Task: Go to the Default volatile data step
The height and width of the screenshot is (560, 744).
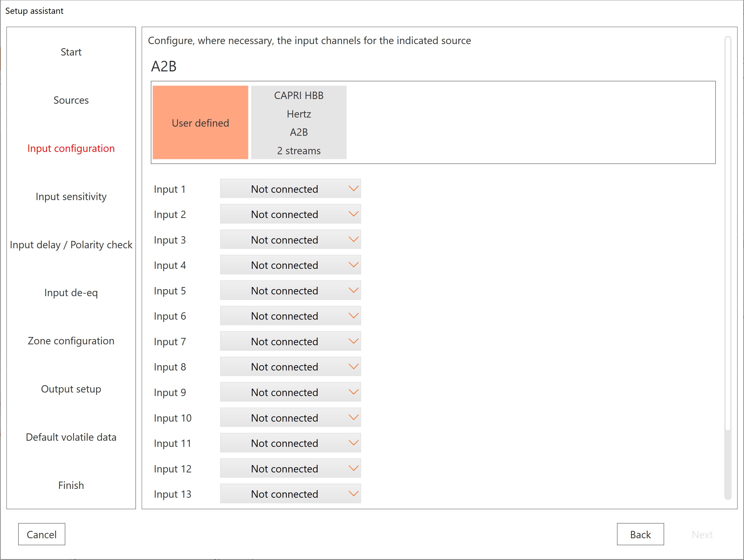Action: (71, 437)
